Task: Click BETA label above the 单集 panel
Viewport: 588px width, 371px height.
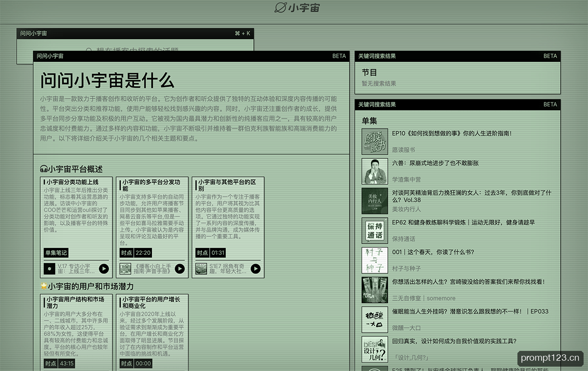Action: [x=550, y=104]
